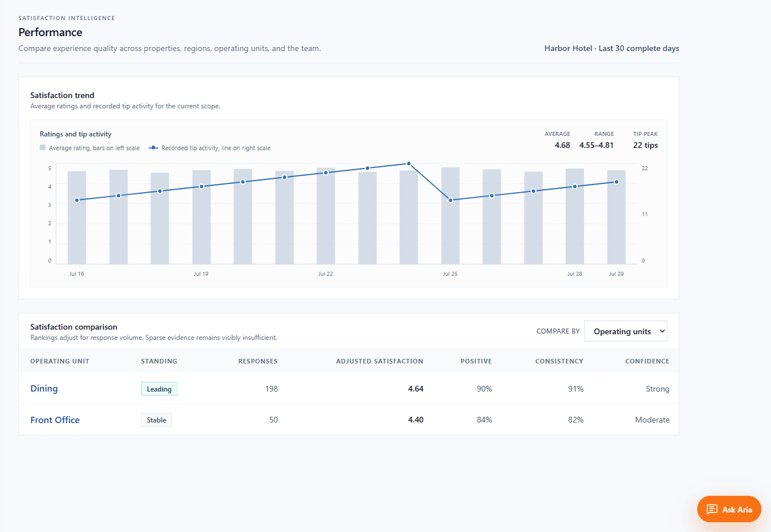Click the 22 tips peak value
Screen dimensions: 771x532
click(645, 145)
